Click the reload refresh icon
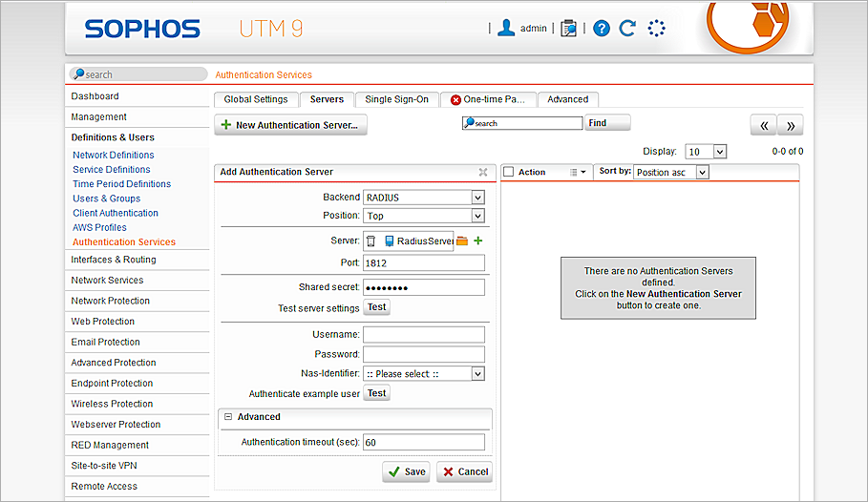This screenshot has height=502, width=868. [x=627, y=28]
